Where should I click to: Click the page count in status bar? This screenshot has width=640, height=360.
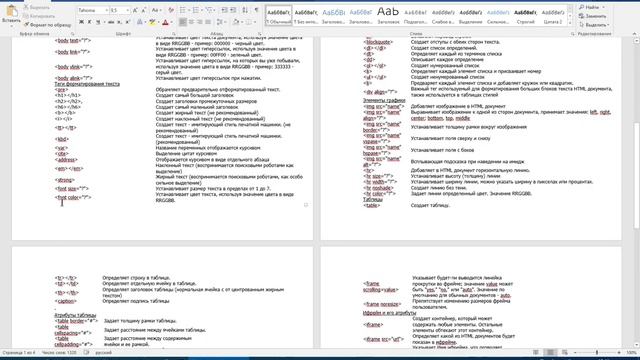19,353
